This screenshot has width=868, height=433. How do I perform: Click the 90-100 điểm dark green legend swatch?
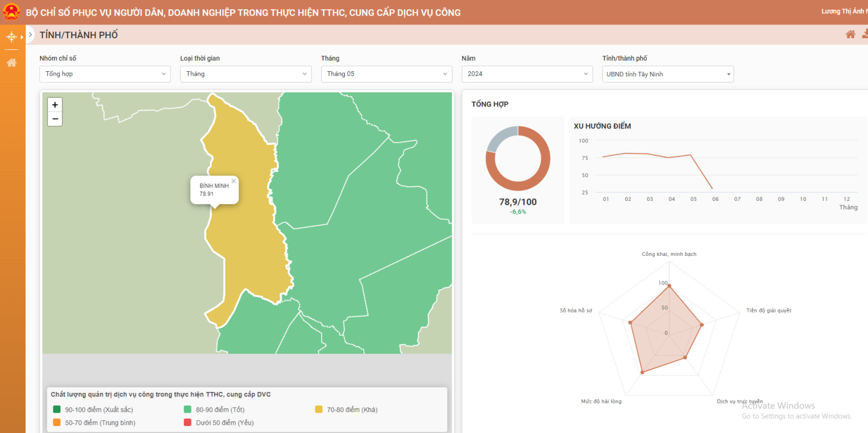pos(57,410)
